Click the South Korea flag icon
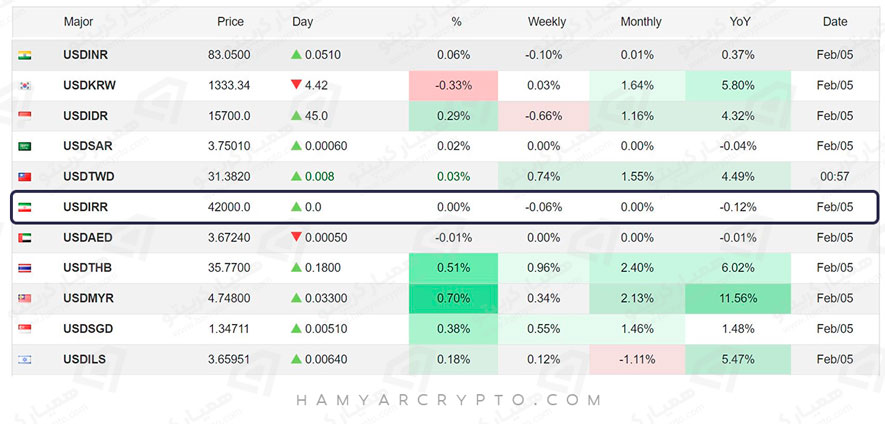885x424 pixels. click(x=25, y=86)
